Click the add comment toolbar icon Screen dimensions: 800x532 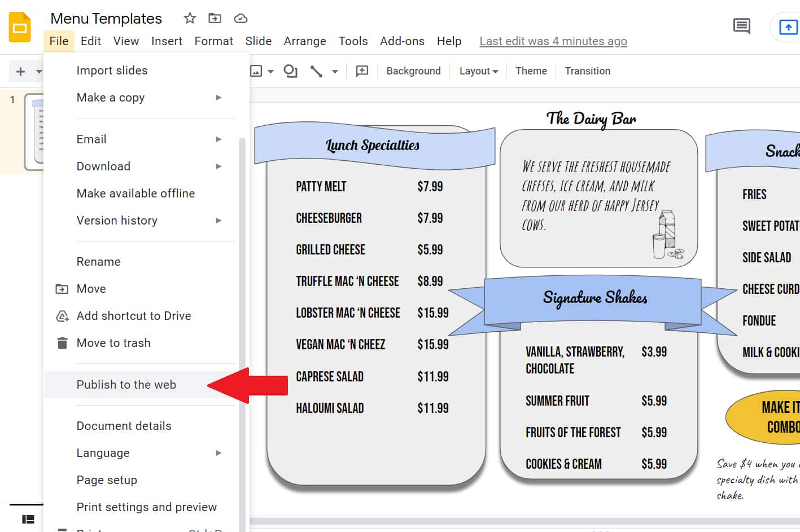pyautogui.click(x=362, y=71)
